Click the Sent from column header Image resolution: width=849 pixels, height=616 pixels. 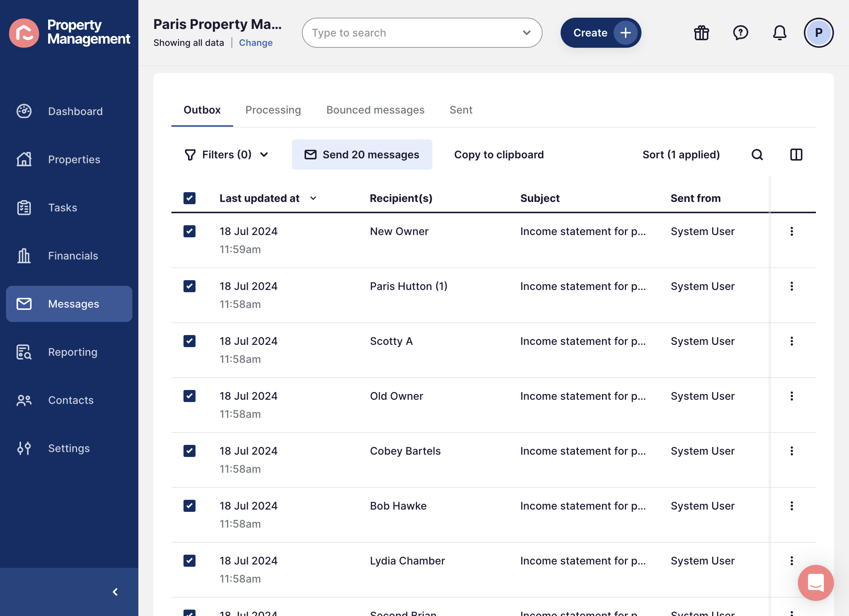click(696, 198)
